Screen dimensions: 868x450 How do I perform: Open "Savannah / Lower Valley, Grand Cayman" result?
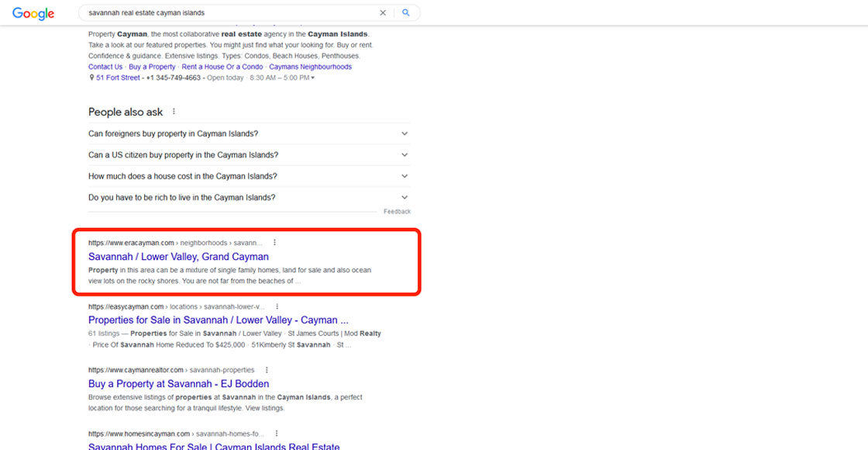(x=178, y=257)
